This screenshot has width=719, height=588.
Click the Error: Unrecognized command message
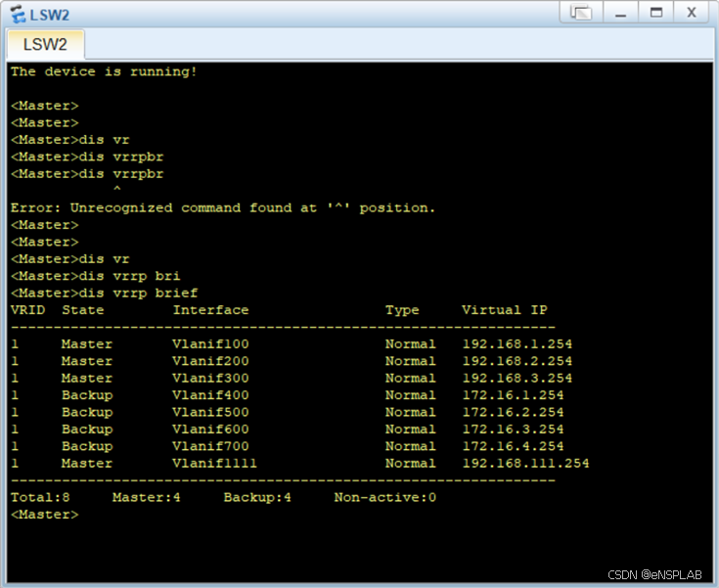click(222, 207)
